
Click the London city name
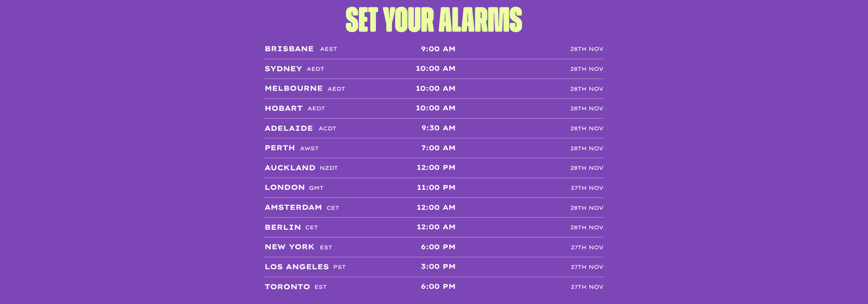284,188
